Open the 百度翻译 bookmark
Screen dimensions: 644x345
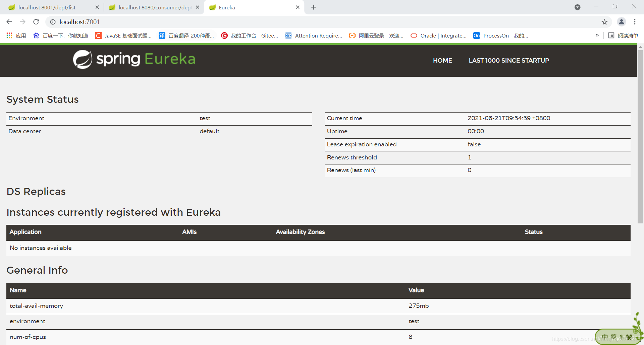186,36
